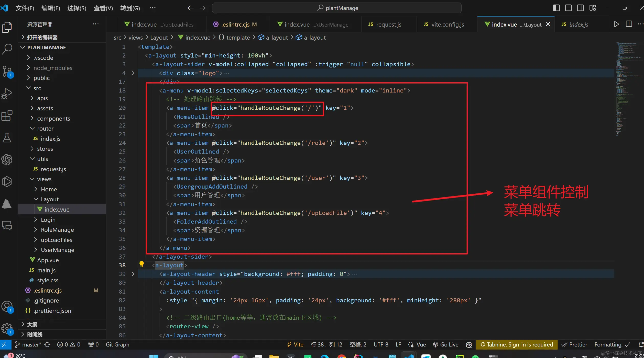Open the Explorer view in activity bar
This screenshot has width=644, height=358.
[x=7, y=27]
